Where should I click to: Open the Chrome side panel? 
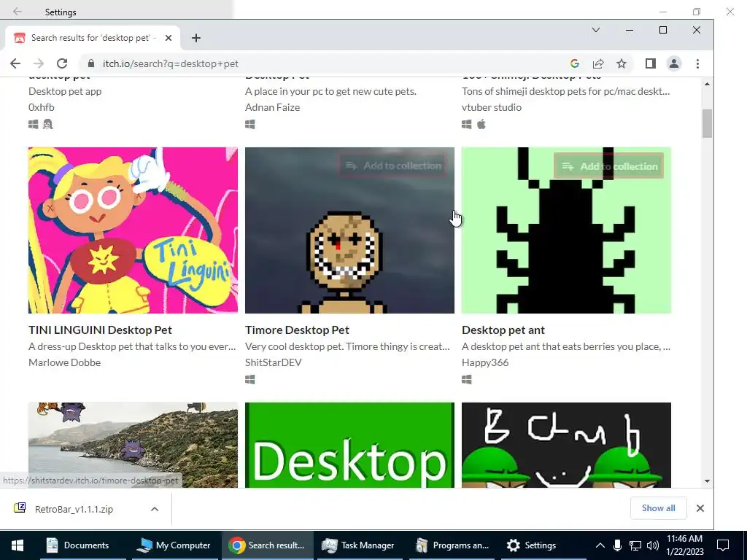[x=650, y=63]
